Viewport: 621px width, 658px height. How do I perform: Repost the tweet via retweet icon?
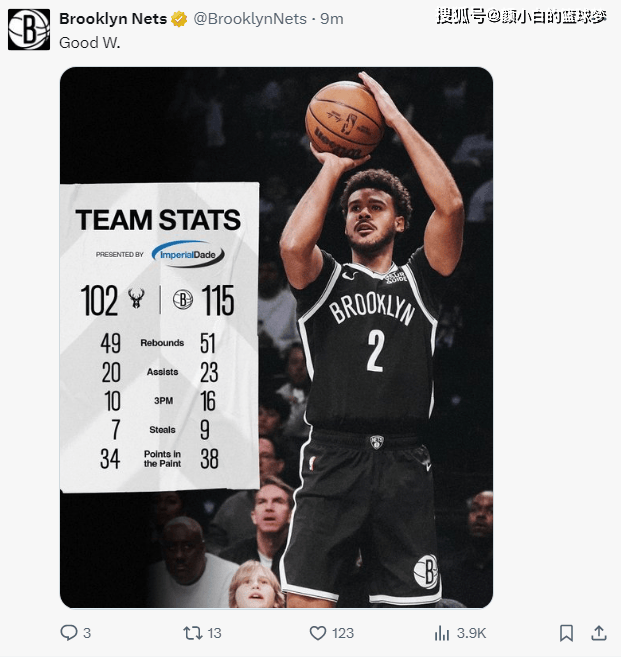click(x=193, y=633)
